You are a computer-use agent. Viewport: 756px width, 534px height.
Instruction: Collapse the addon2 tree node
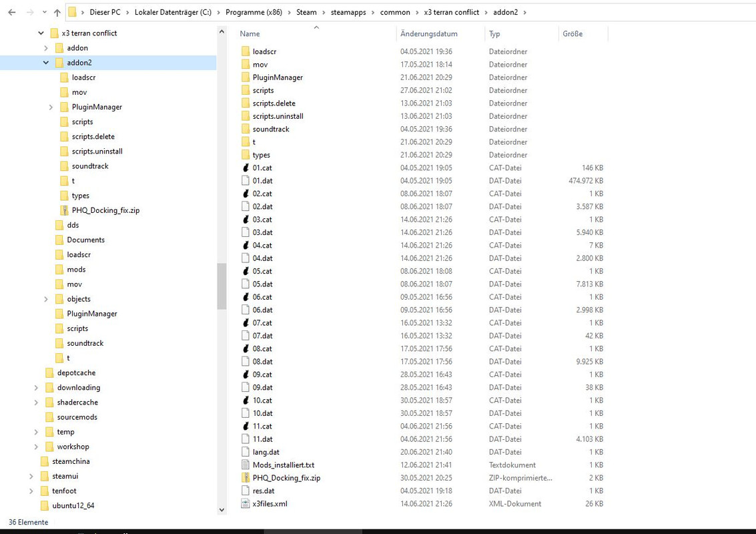pyautogui.click(x=46, y=63)
